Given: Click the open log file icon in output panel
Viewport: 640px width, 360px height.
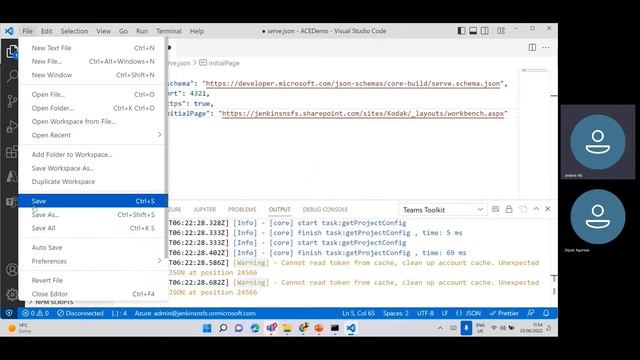Looking at the screenshot, I should click(x=523, y=209).
